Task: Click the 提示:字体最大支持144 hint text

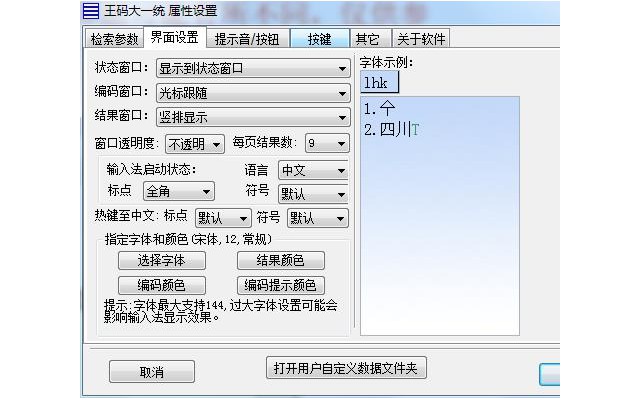Action: point(220,311)
